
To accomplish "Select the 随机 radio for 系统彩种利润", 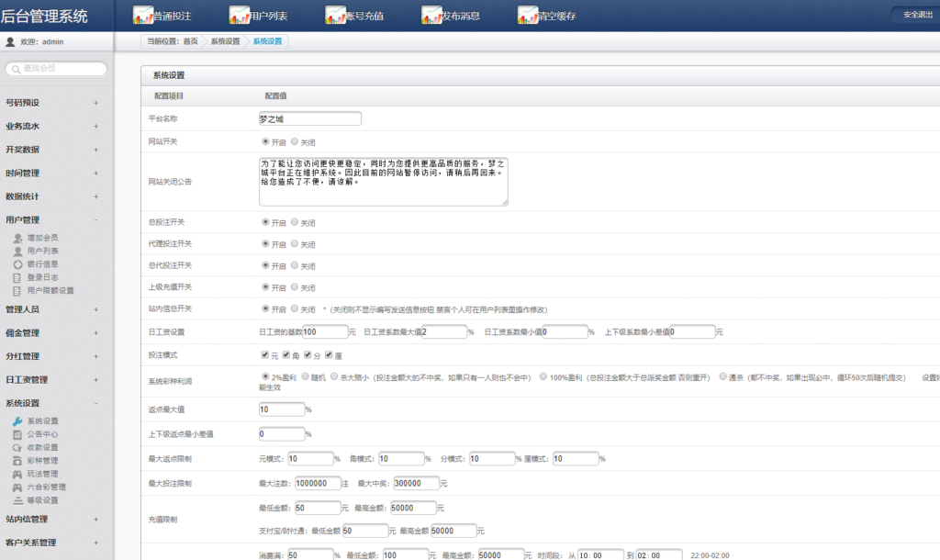I will (291, 376).
